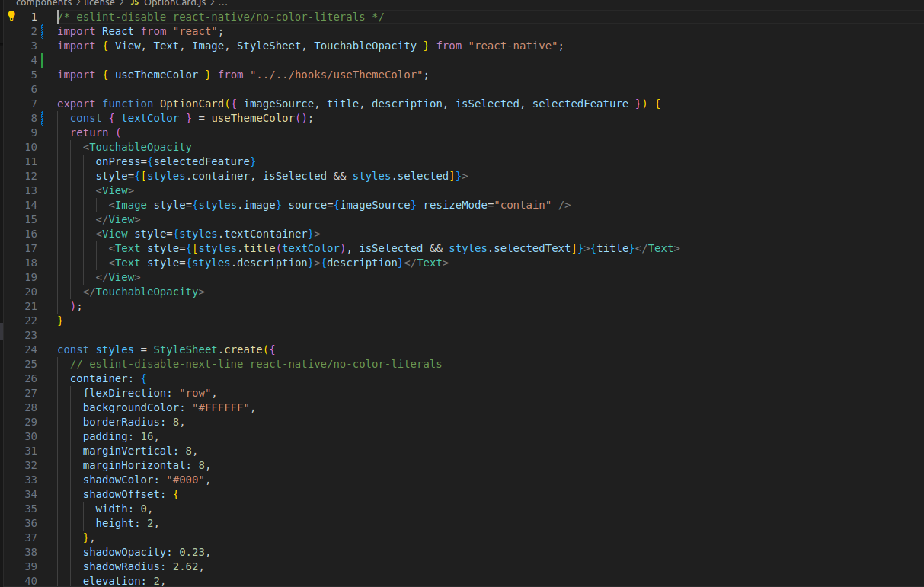Open the change indicator beside line 8
The height and width of the screenshot is (587, 924).
[42, 118]
